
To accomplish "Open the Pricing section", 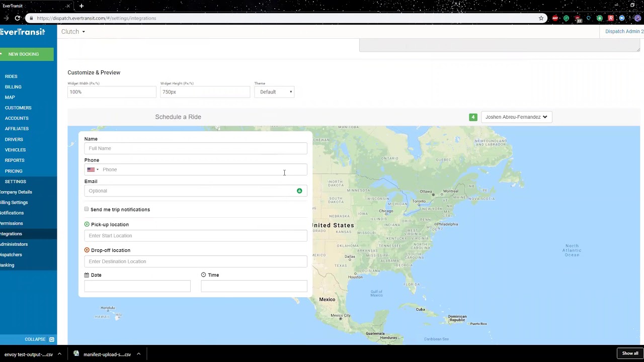I will coord(14,171).
